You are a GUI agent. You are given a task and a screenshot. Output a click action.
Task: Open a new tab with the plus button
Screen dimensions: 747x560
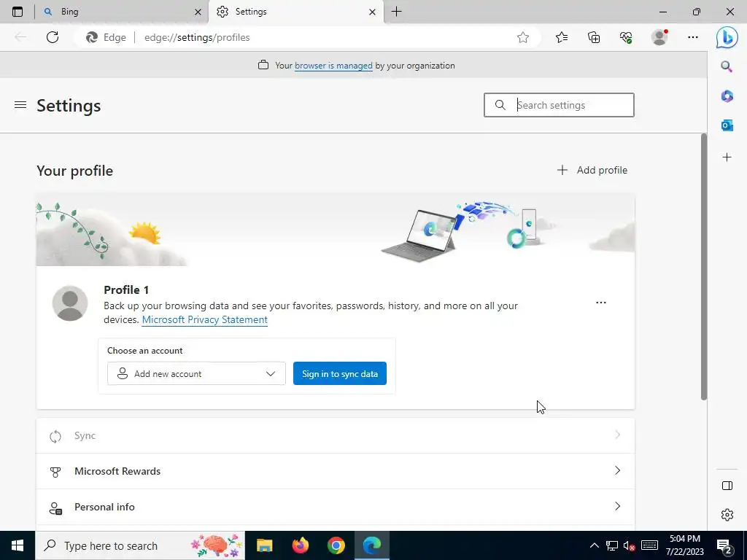(396, 12)
